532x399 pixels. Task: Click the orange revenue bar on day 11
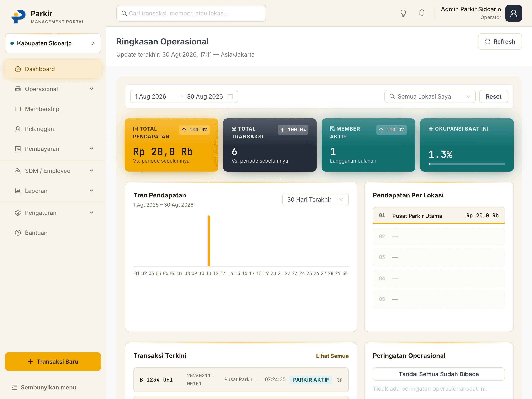point(209,241)
